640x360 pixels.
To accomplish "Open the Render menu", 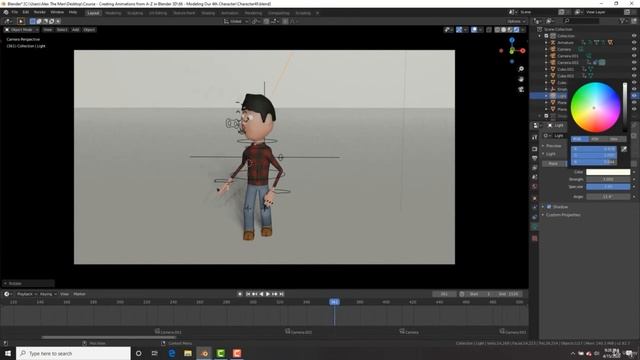I will point(40,12).
